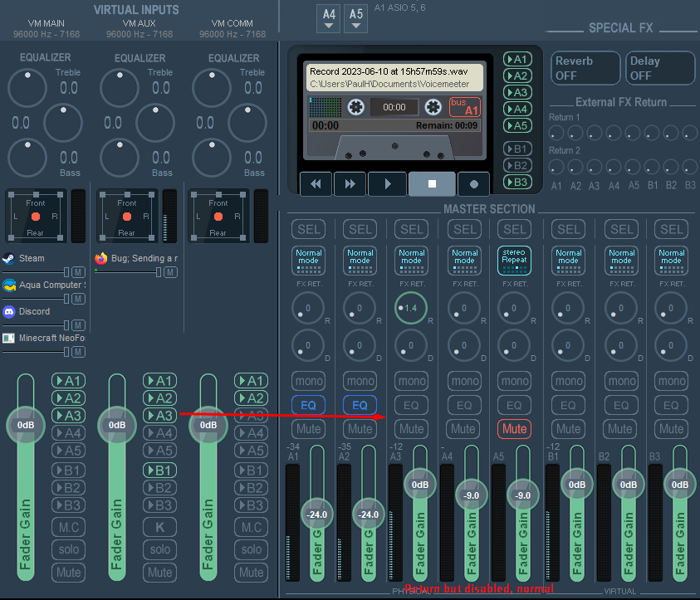Open the A4 device dropdown

329,18
